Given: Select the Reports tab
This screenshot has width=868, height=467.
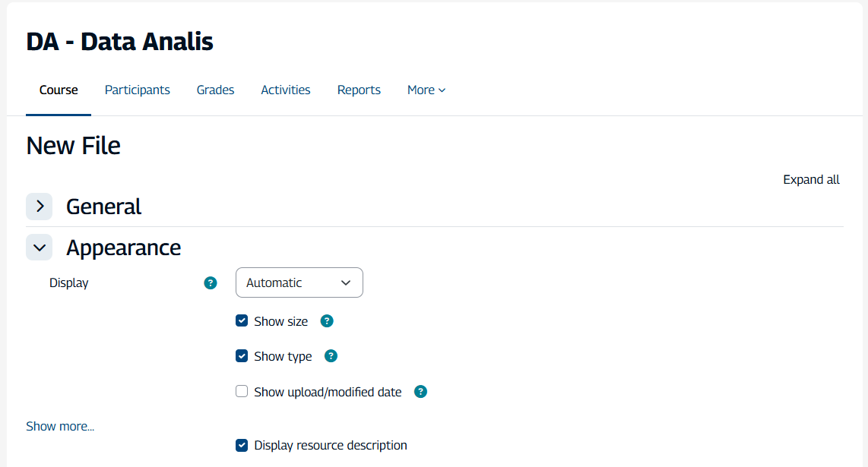Looking at the screenshot, I should pos(359,90).
